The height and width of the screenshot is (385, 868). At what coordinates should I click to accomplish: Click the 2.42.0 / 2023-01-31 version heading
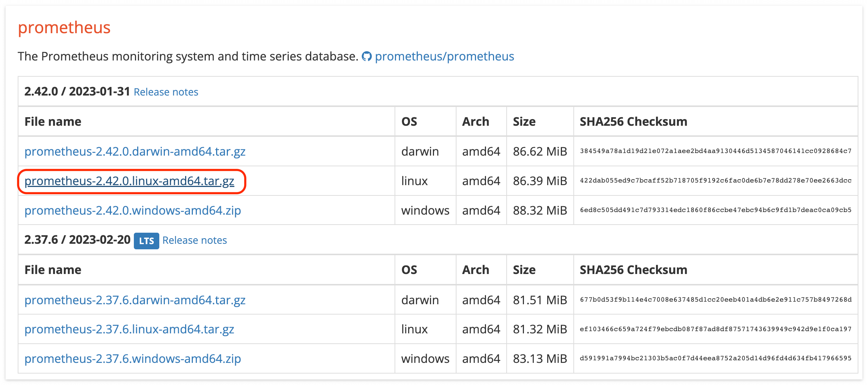77,91
